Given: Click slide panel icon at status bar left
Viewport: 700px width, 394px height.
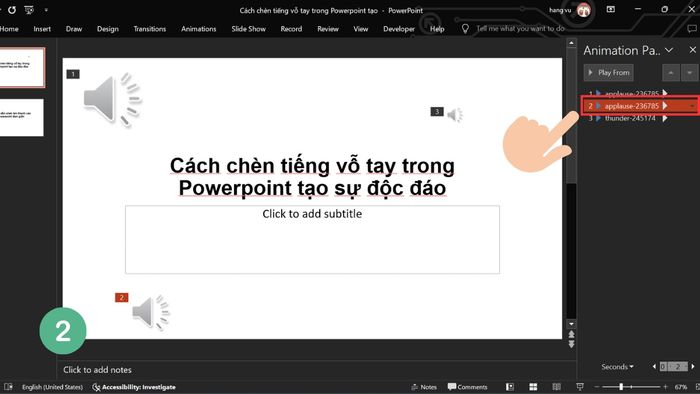Looking at the screenshot, I should (x=8, y=387).
